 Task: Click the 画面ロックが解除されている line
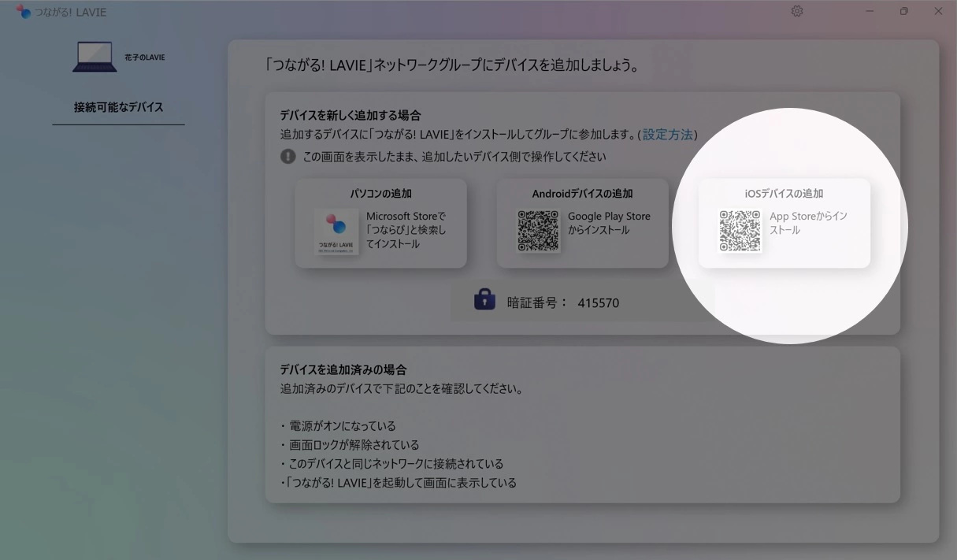350,445
